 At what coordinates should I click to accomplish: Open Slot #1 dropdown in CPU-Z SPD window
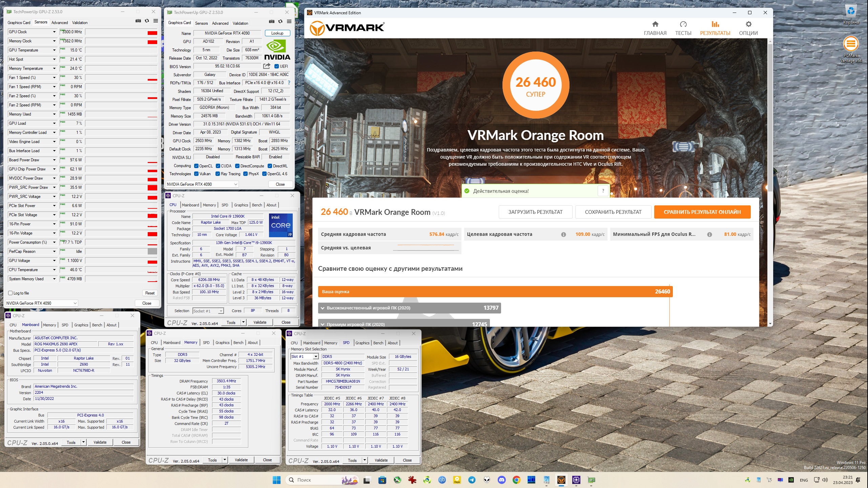[x=305, y=357]
